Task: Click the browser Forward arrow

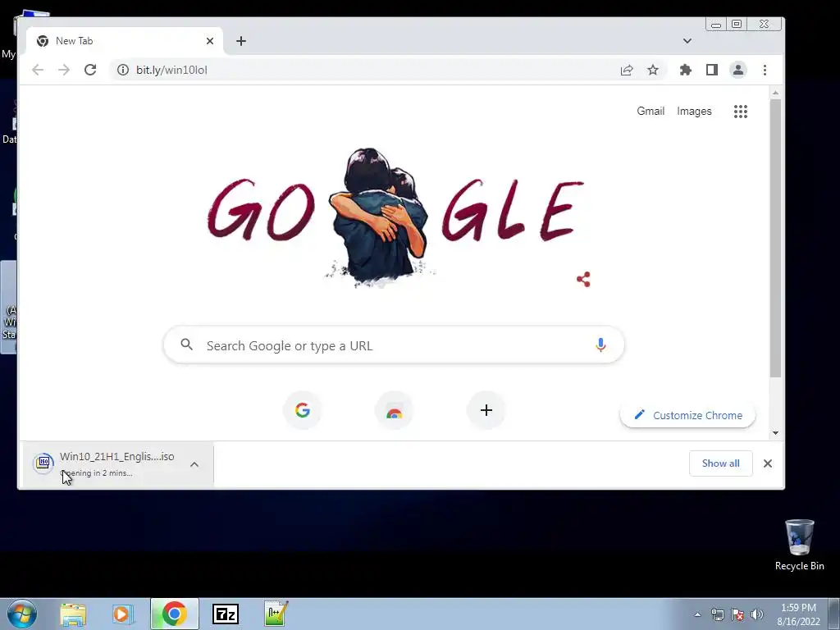Action: pyautogui.click(x=64, y=70)
